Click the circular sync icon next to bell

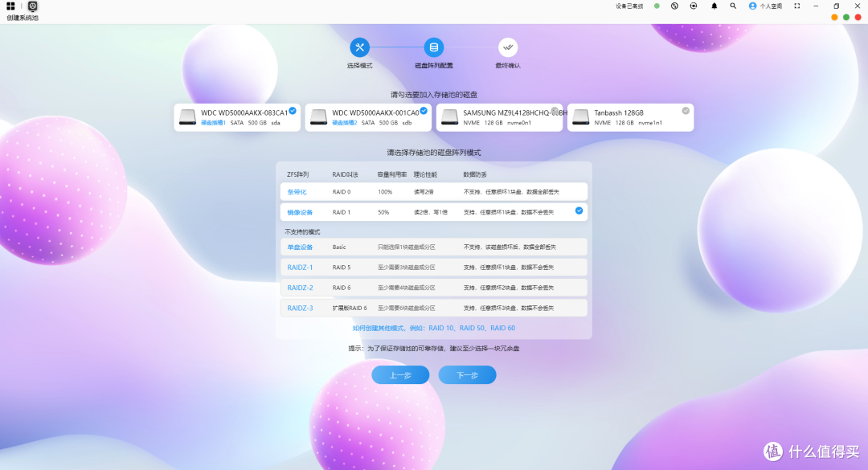click(694, 6)
